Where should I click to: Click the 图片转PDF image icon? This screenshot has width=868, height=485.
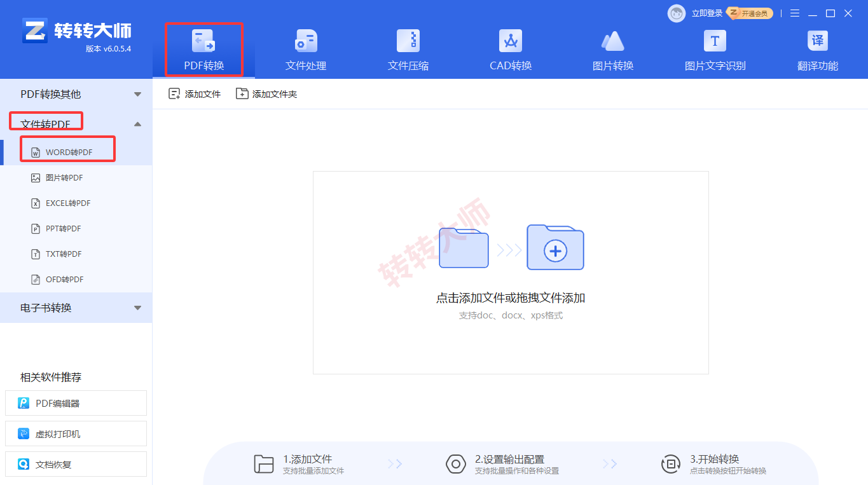pos(36,178)
